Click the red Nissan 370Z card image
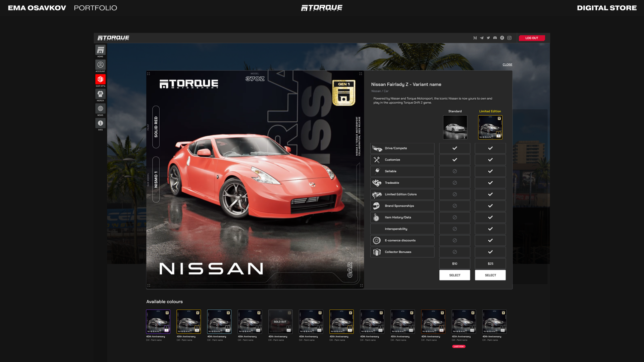This screenshot has width=644, height=362. (x=255, y=180)
